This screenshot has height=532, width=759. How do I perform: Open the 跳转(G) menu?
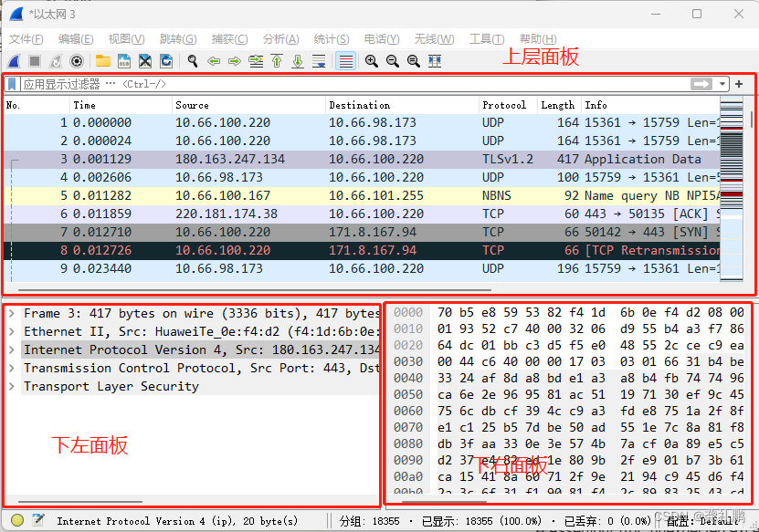pyautogui.click(x=178, y=39)
